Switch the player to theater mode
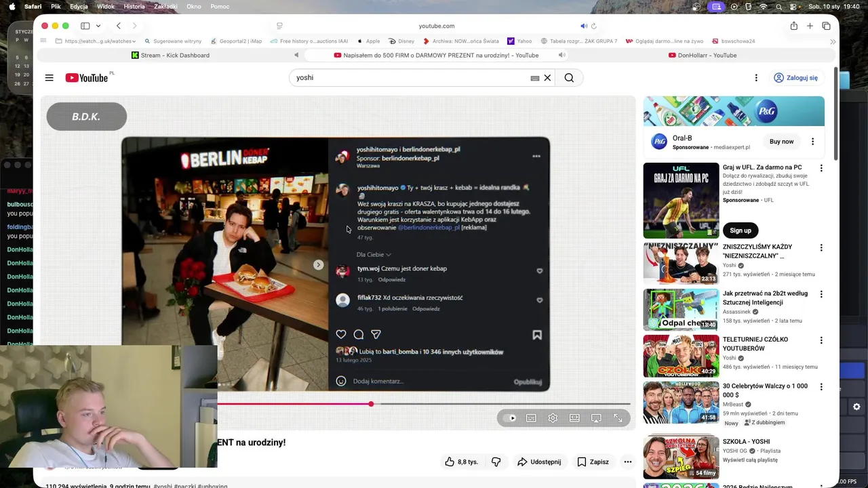Screen dimensions: 868x488 (x=574, y=418)
